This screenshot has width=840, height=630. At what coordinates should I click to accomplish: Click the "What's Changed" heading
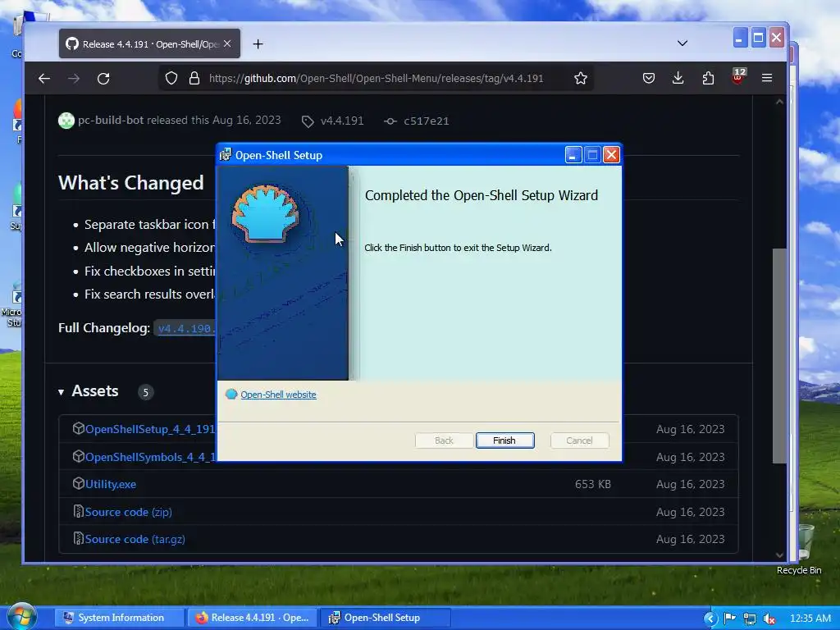coord(131,183)
